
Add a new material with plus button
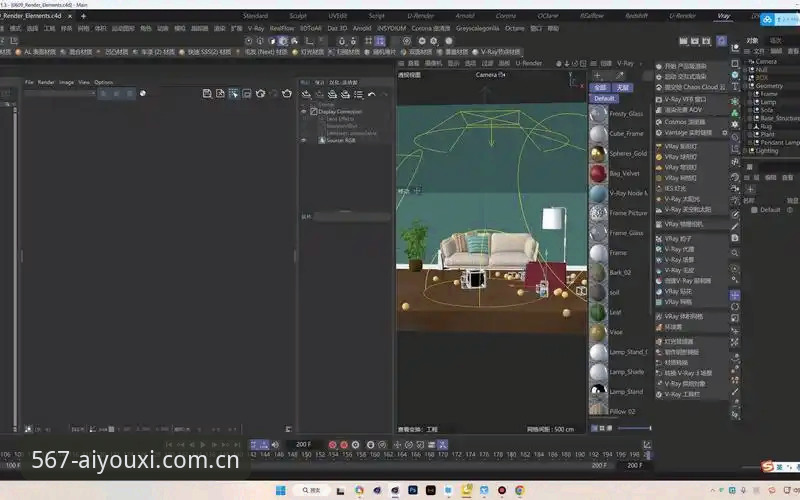point(597,76)
